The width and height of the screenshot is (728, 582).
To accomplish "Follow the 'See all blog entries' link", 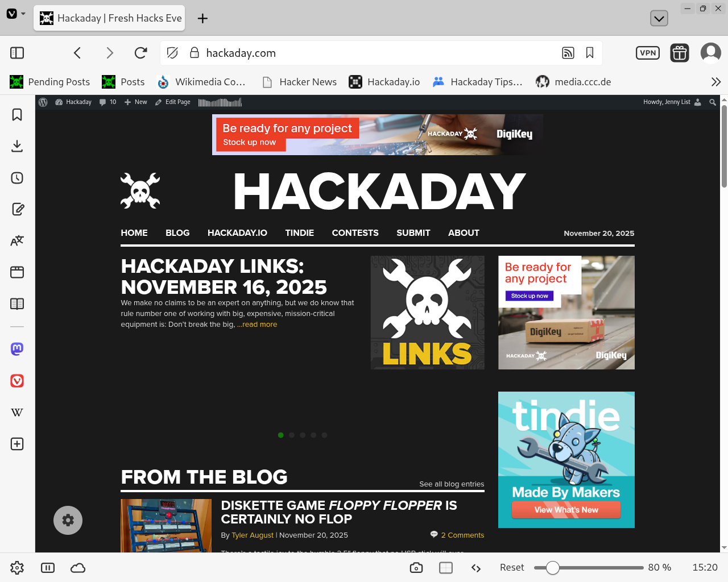I will (x=452, y=484).
